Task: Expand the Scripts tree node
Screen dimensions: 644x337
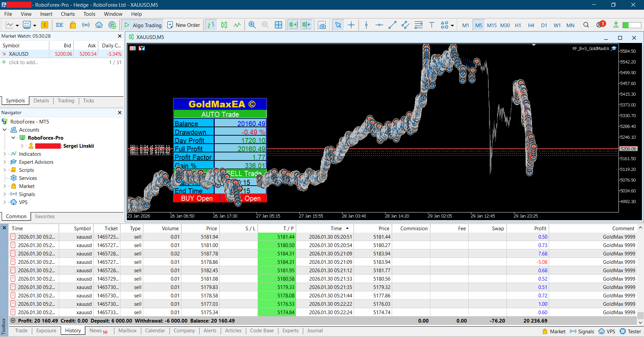Action: point(4,170)
